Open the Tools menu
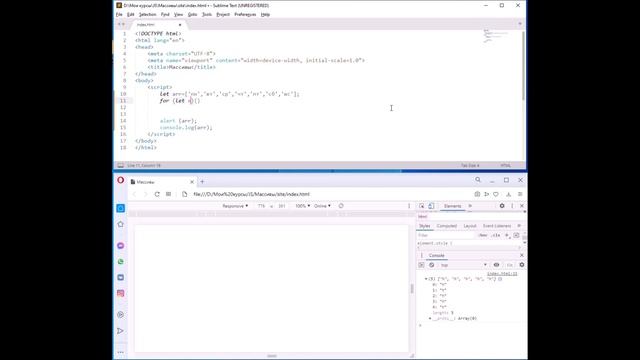Screen dimensions: 640x360 click(207, 14)
